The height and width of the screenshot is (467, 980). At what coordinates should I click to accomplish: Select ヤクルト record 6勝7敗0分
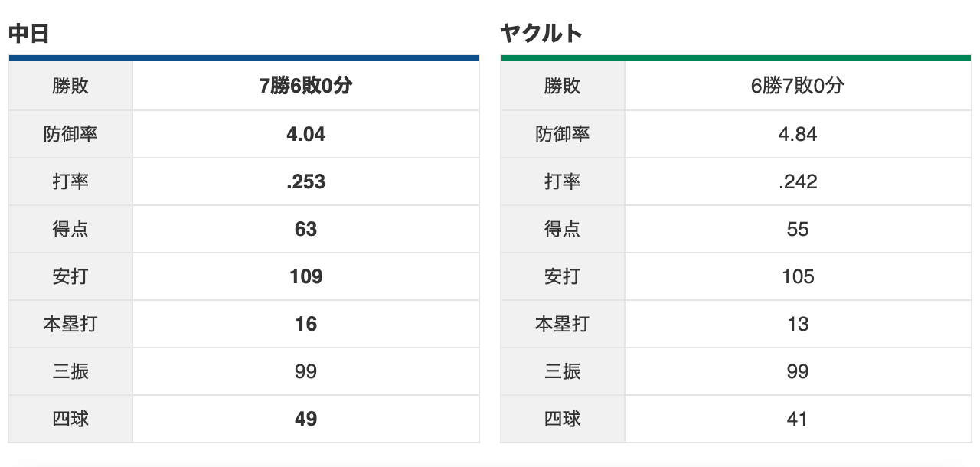797,87
